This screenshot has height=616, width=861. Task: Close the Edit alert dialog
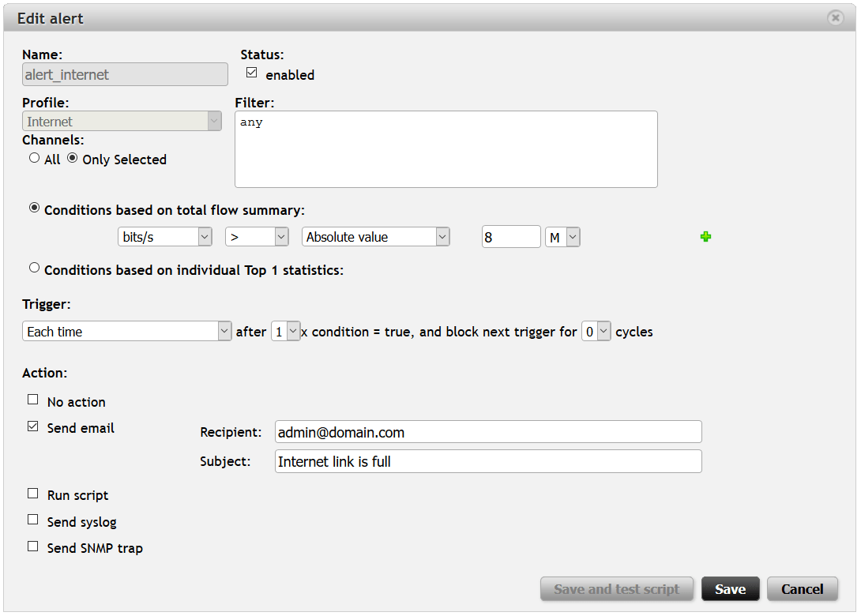click(x=834, y=18)
